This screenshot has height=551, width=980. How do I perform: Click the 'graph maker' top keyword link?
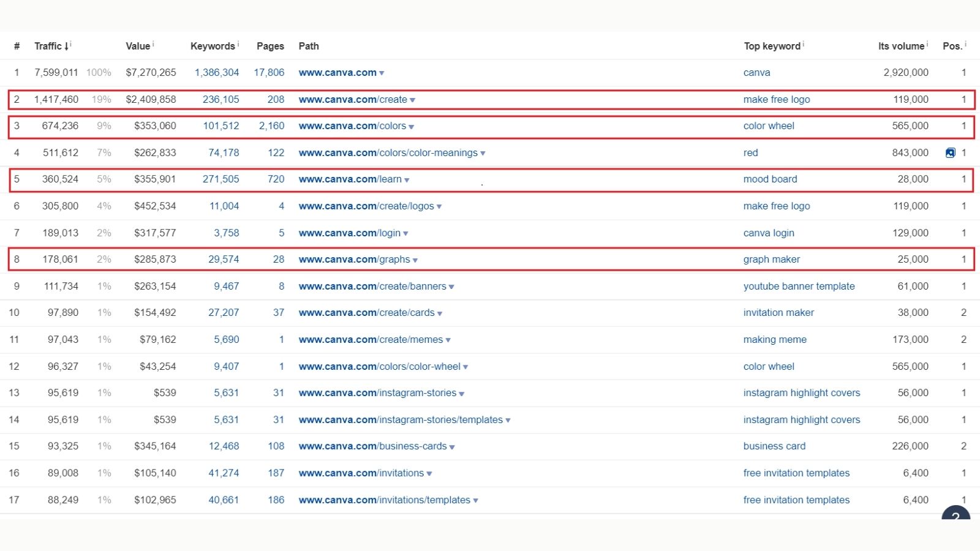(x=772, y=259)
